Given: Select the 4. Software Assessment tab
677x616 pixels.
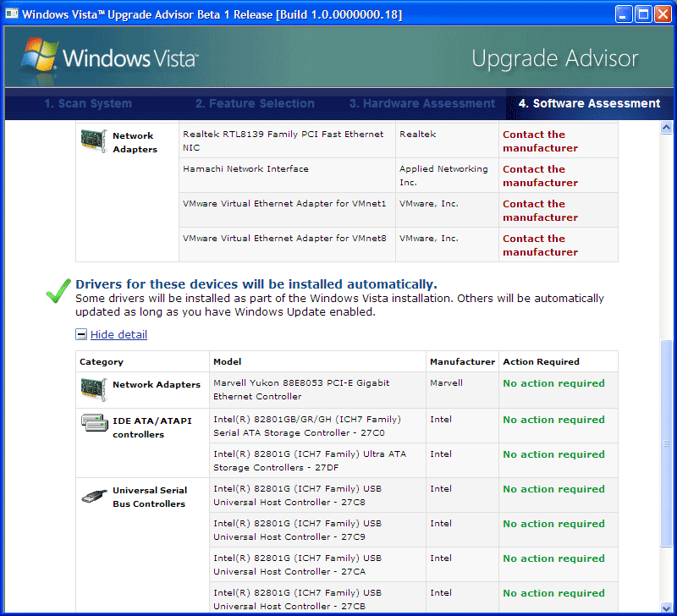Looking at the screenshot, I should (x=589, y=103).
